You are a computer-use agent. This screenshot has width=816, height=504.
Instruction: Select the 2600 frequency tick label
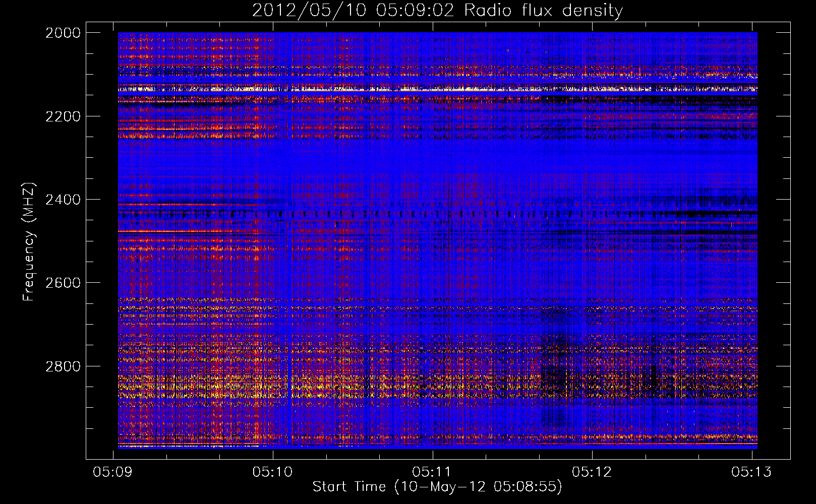pyautogui.click(x=63, y=283)
